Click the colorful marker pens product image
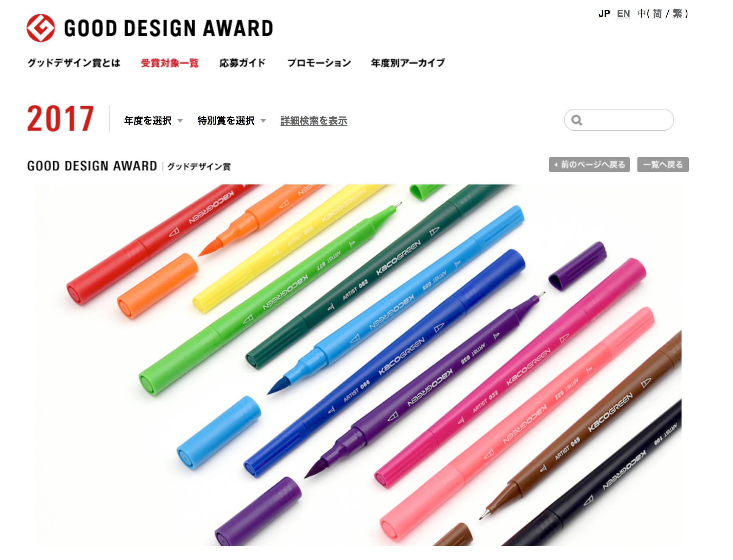The width and height of the screenshot is (733, 560). [x=358, y=365]
